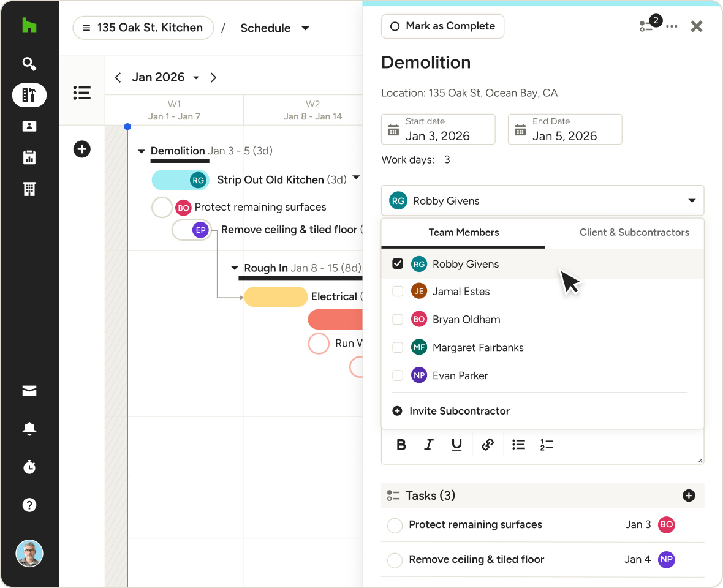Open the time tracking stopwatch icon
The image size is (723, 588).
coord(29,467)
